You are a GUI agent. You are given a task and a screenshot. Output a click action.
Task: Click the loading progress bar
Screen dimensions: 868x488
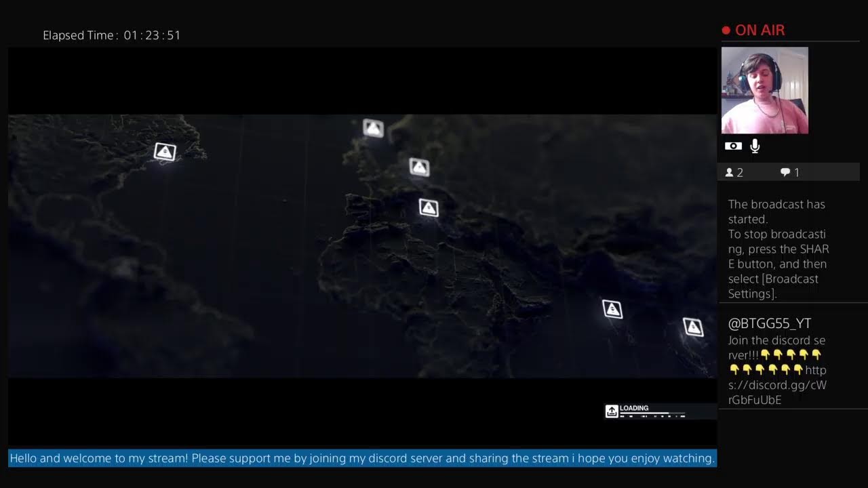click(652, 415)
